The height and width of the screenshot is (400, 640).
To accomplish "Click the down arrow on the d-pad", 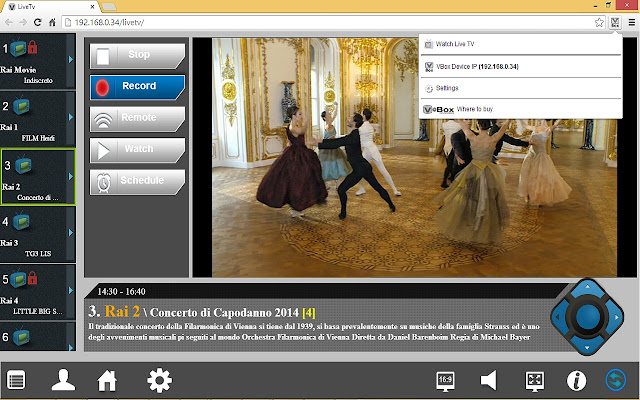I will coord(587,347).
